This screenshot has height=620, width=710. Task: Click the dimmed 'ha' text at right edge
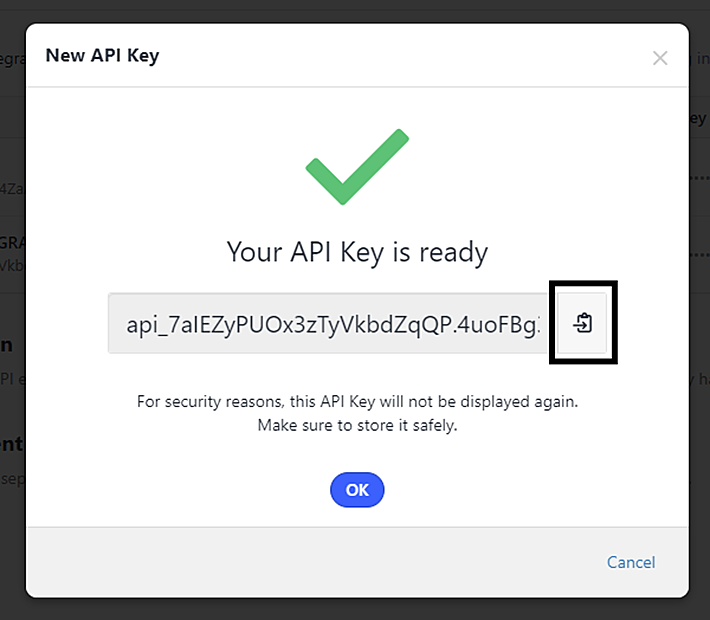pyautogui.click(x=704, y=379)
